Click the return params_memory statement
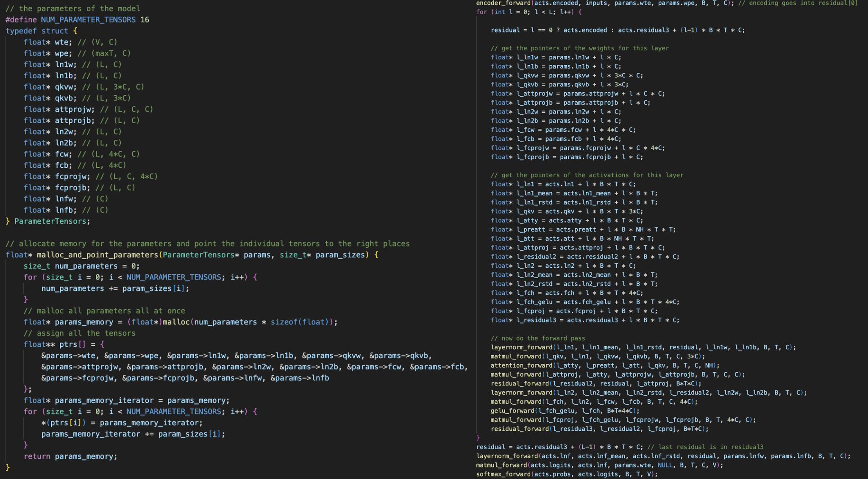 [x=70, y=457]
